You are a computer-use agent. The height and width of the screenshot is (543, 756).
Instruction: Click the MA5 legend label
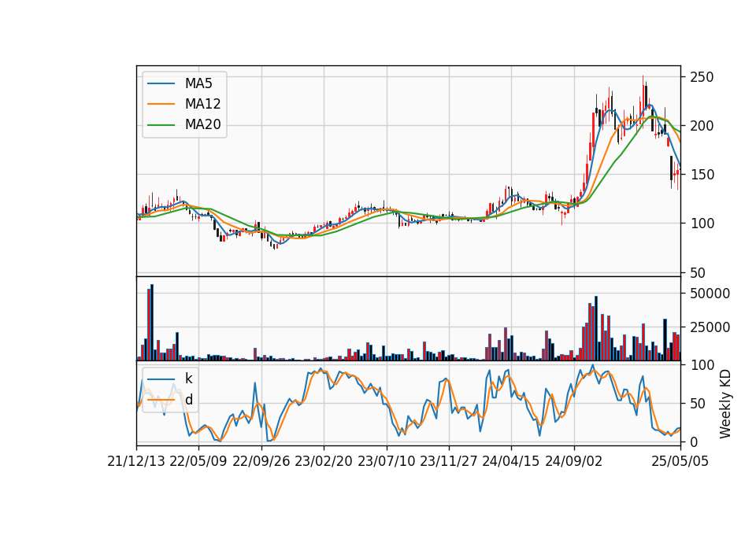198,83
